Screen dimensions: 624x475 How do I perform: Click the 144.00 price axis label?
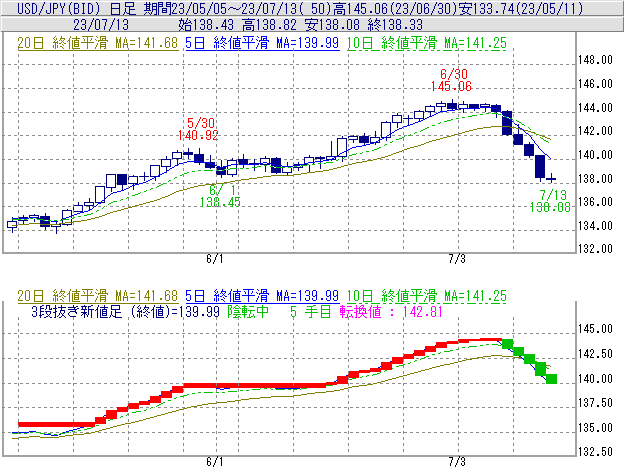coord(595,107)
